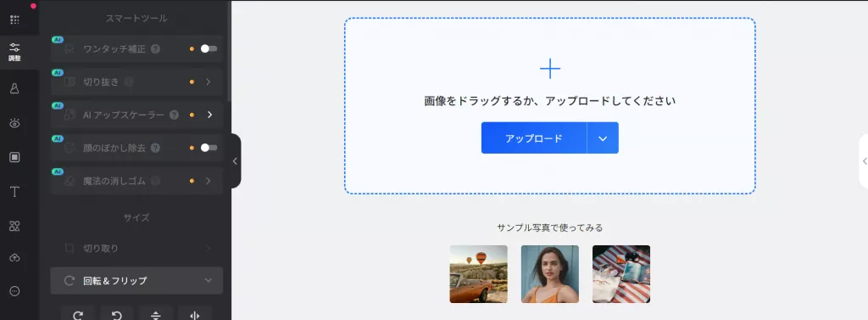The image size is (868, 320).
Task: Open the more options ellipsis in sidebar
Action: pos(15,291)
